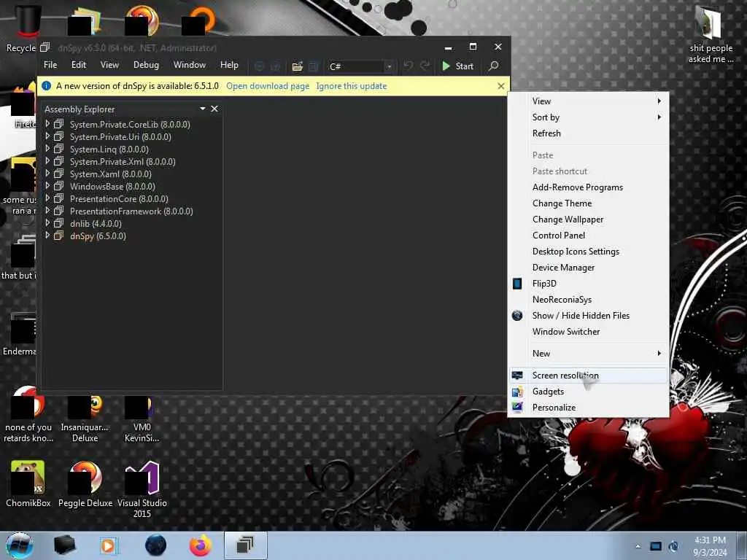
Task: Open the Search Assemblies magnifier icon
Action: coord(494,66)
